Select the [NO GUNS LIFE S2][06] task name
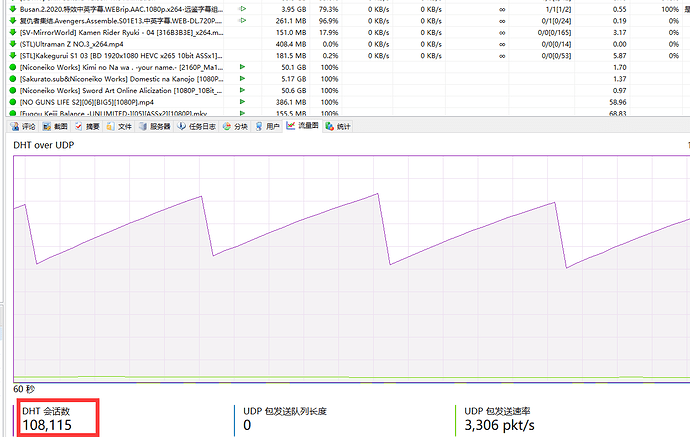 87,102
